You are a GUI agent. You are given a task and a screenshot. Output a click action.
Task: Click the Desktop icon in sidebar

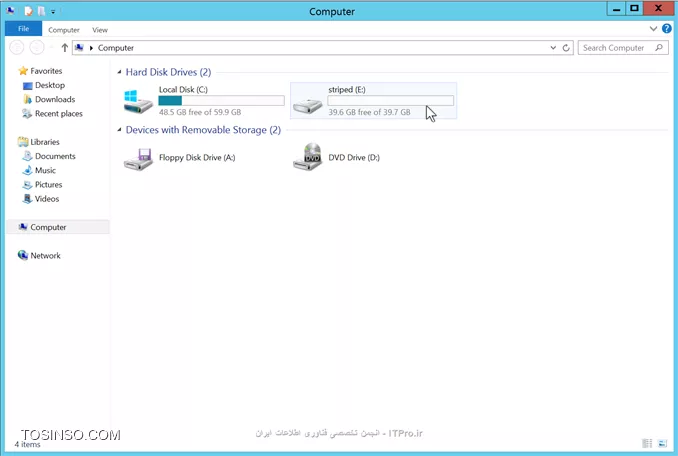pyautogui.click(x=27, y=86)
